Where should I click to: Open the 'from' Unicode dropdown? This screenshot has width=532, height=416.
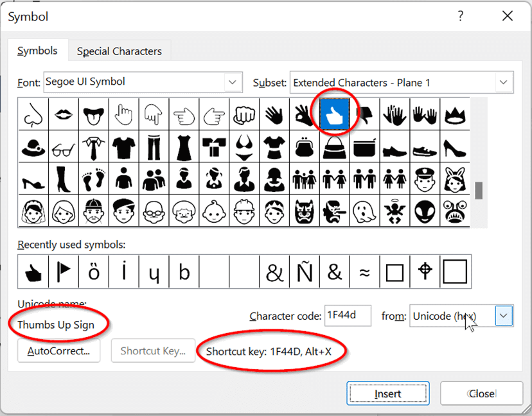pos(504,316)
